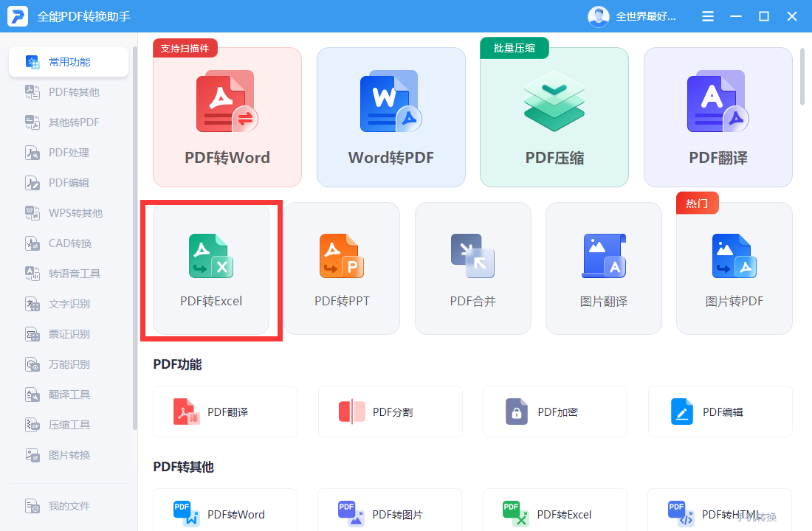This screenshot has width=812, height=531.
Task: Open the 图片转PDF hot tile
Action: [x=734, y=268]
